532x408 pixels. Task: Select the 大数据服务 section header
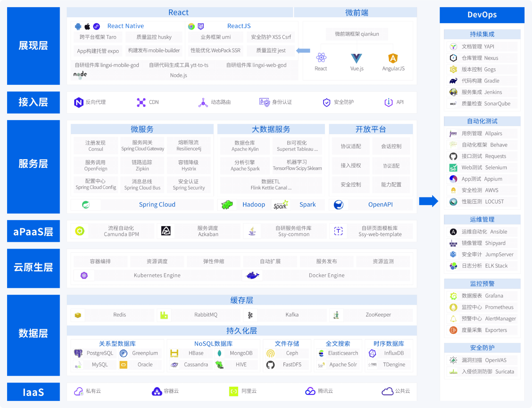[x=271, y=129]
